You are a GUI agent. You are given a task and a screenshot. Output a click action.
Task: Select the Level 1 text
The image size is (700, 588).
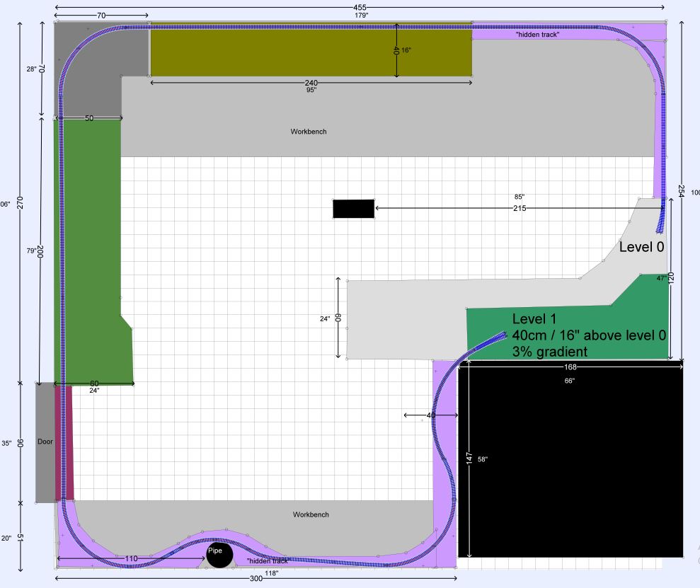[x=536, y=318]
